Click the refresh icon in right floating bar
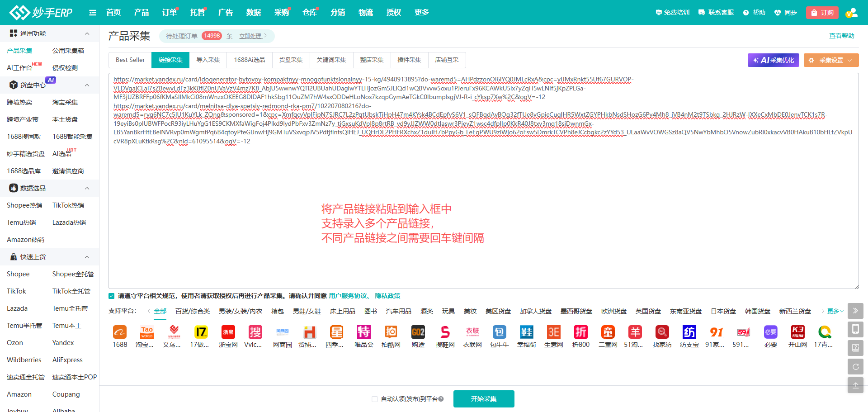 855,367
